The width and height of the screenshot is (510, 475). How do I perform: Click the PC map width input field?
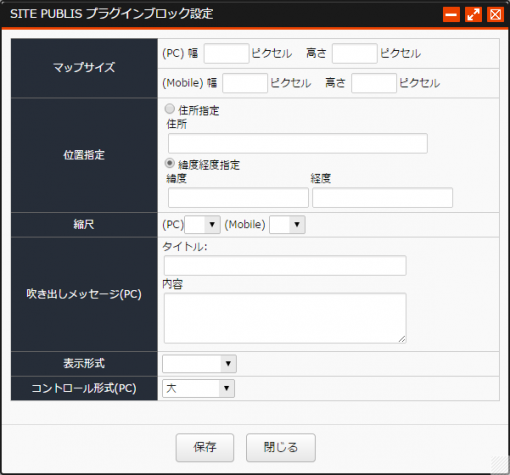[226, 53]
